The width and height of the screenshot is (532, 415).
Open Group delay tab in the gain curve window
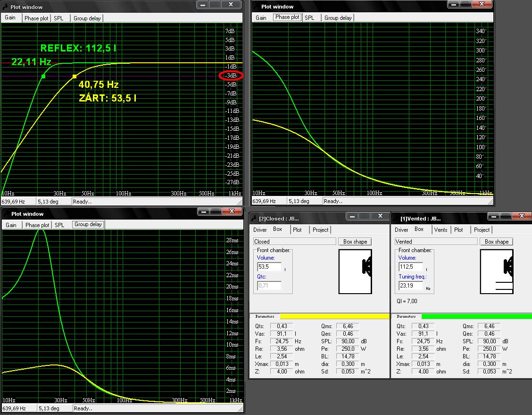(x=87, y=18)
